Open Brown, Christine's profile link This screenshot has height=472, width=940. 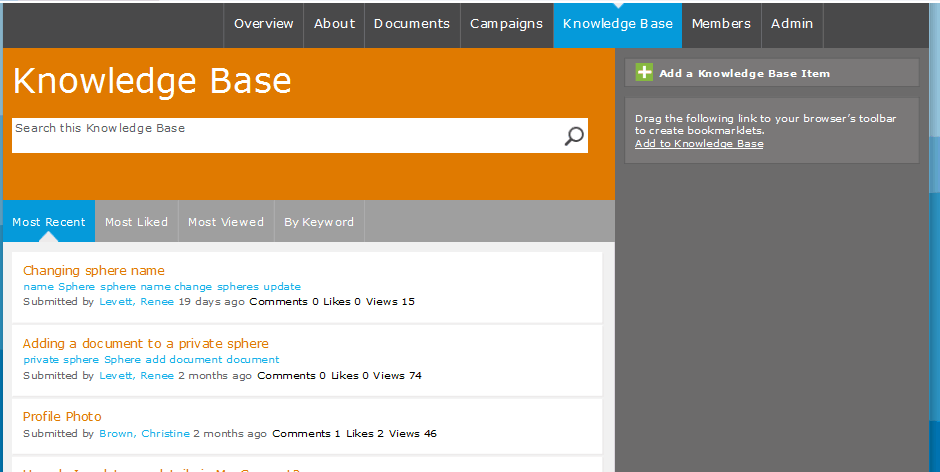click(144, 434)
